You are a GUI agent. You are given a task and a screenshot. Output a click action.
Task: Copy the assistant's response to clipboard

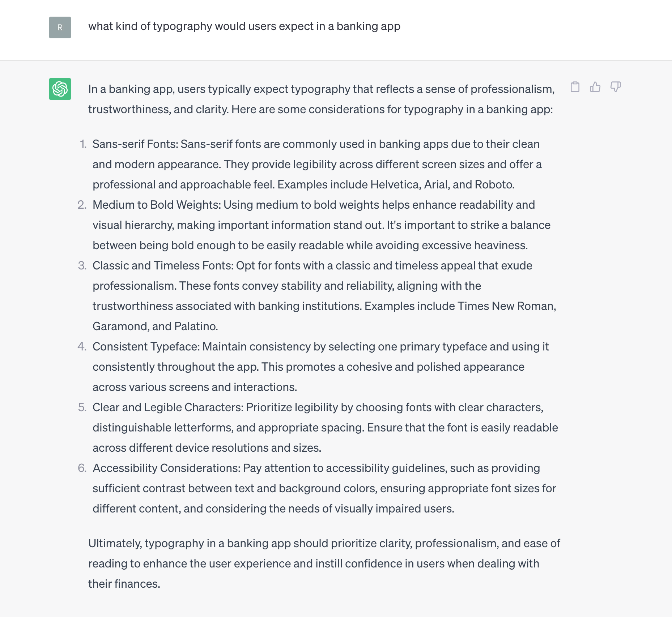576,87
